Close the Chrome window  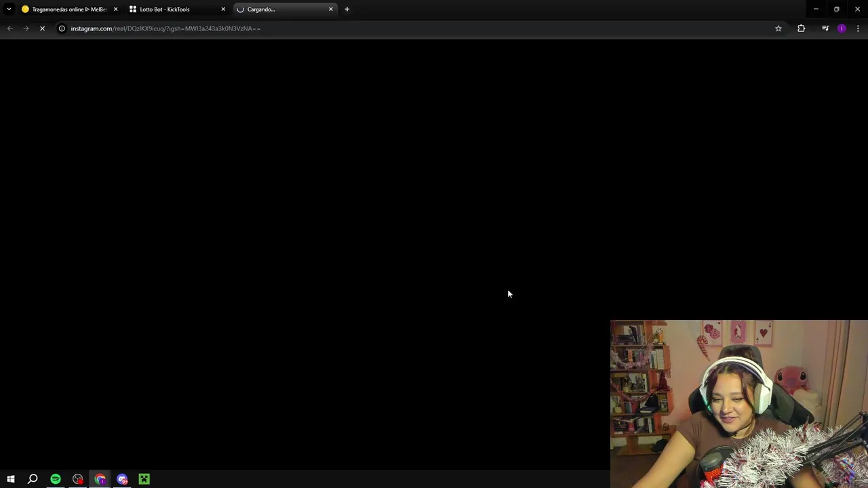[x=857, y=9]
